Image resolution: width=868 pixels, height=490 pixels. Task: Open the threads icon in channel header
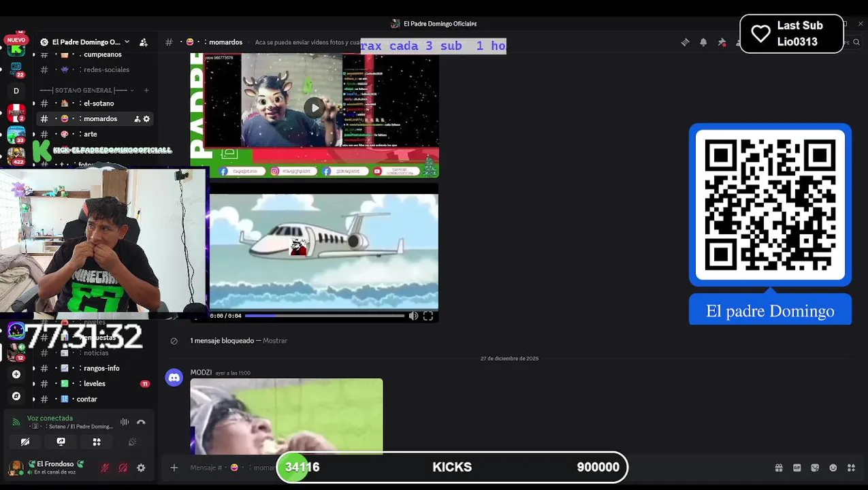[x=685, y=42]
